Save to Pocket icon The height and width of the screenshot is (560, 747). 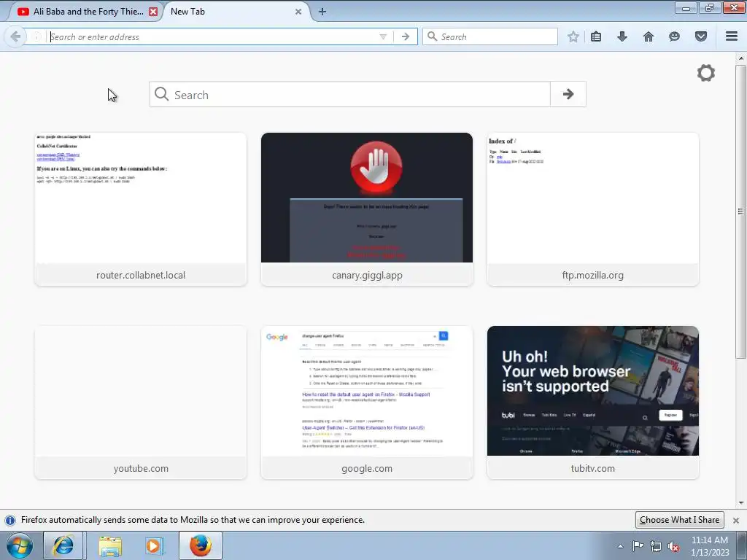(x=701, y=36)
